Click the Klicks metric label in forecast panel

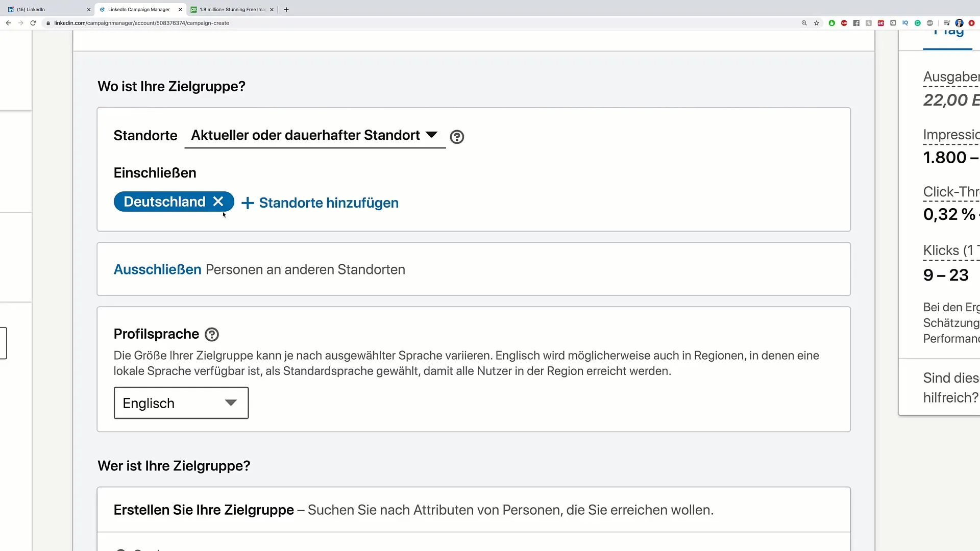point(951,251)
